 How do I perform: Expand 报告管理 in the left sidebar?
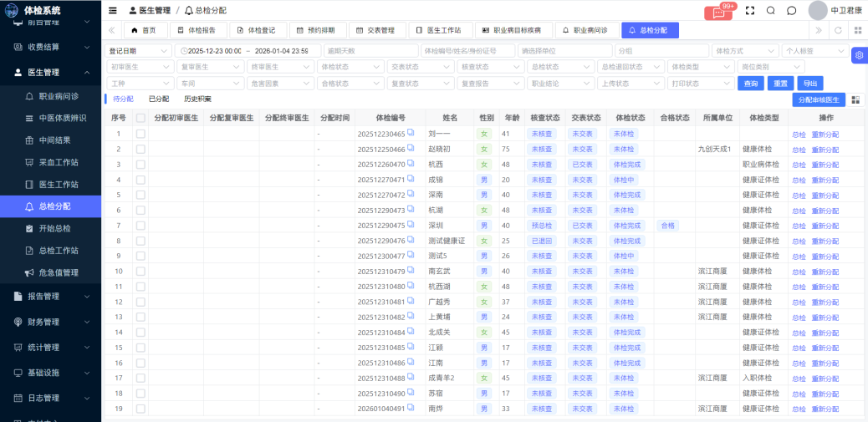50,296
